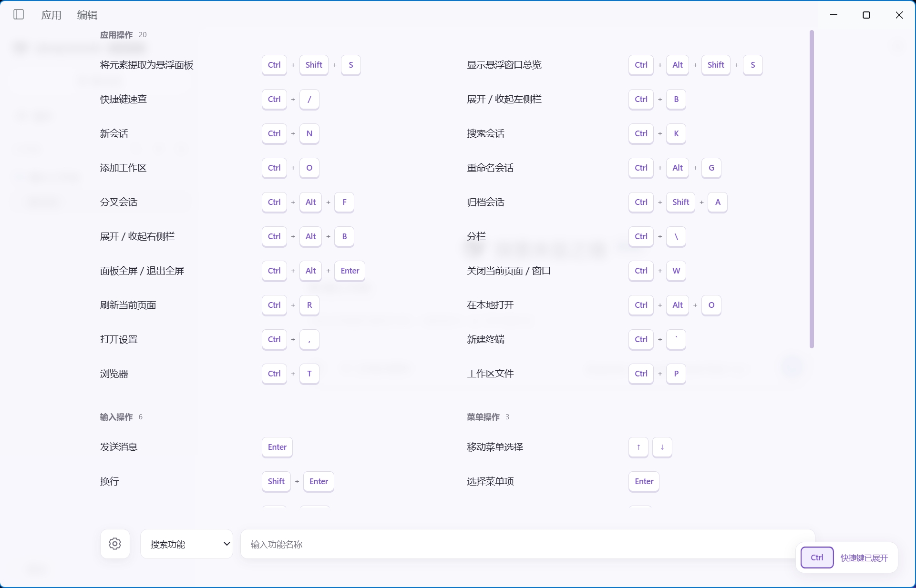The height and width of the screenshot is (588, 916).
Task: Click the 添加工作区 label
Action: [124, 168]
